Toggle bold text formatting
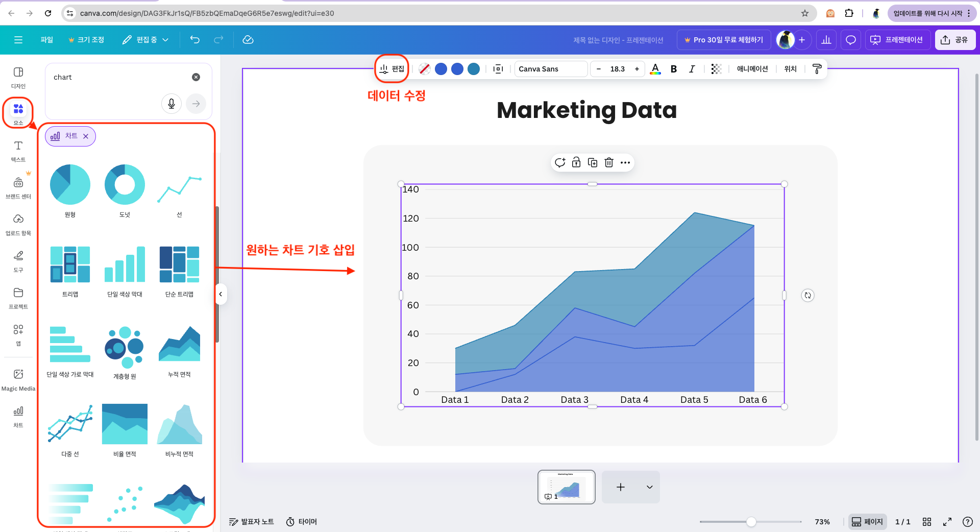Screen dimensions: 980x532 click(x=674, y=69)
